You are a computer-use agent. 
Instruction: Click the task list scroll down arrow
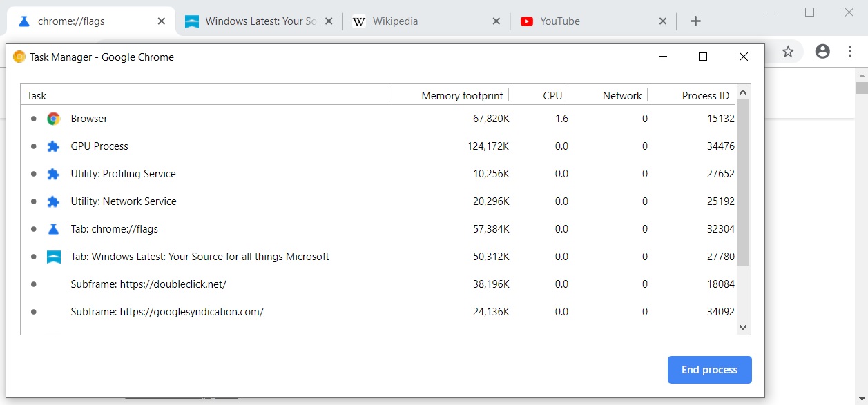743,328
